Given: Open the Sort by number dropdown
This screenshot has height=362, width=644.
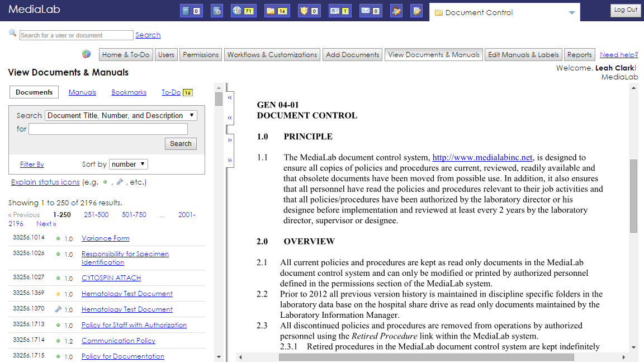Looking at the screenshot, I should (128, 164).
